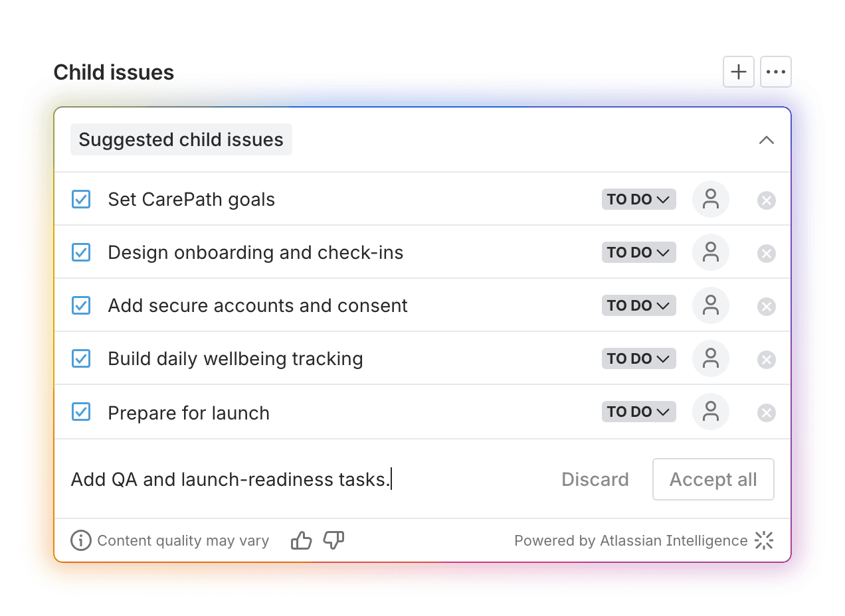Collapse the Suggested child issues panel
Screen dimensions: 845x616
pos(767,140)
